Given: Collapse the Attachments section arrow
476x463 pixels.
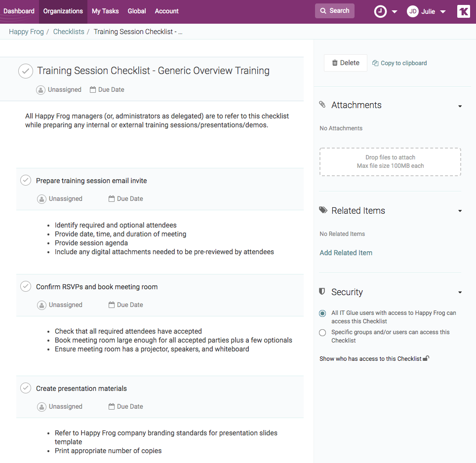Looking at the screenshot, I should pos(460,106).
